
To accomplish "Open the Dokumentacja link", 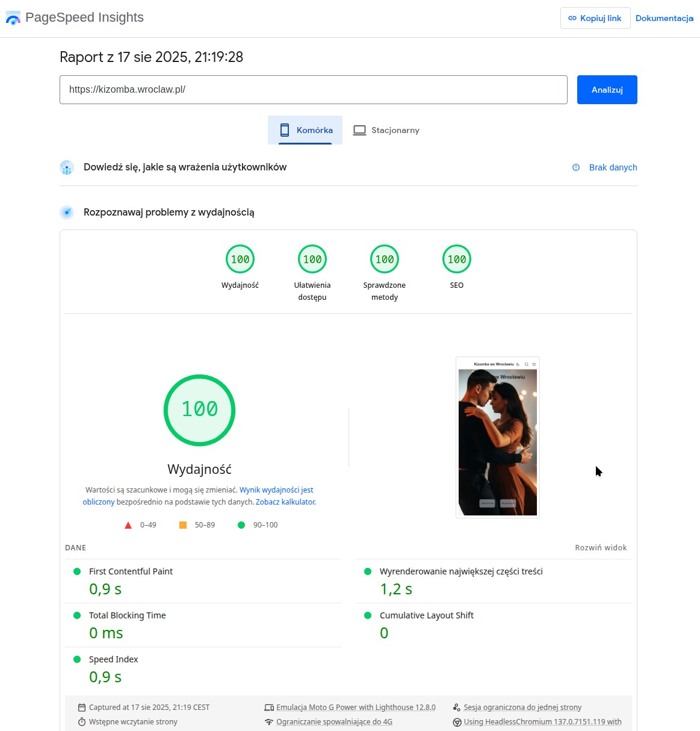I will pyautogui.click(x=664, y=18).
